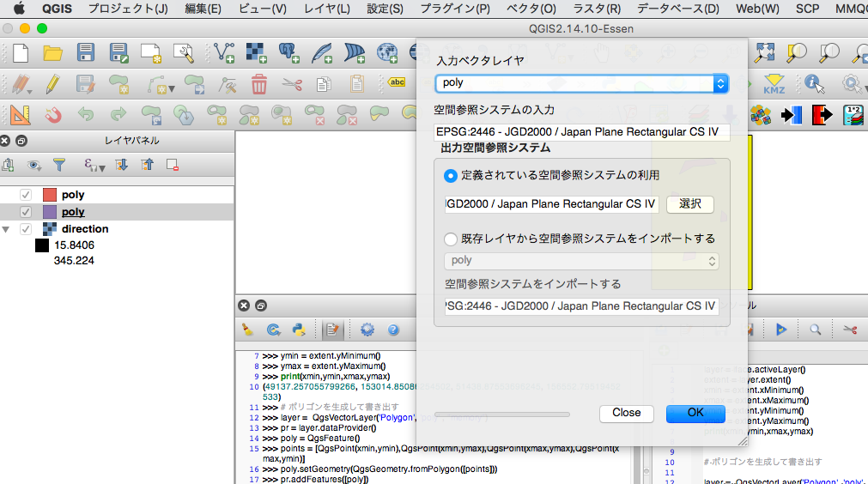The height and width of the screenshot is (484, 868).
Task: Add a vector layer
Action: (224, 52)
